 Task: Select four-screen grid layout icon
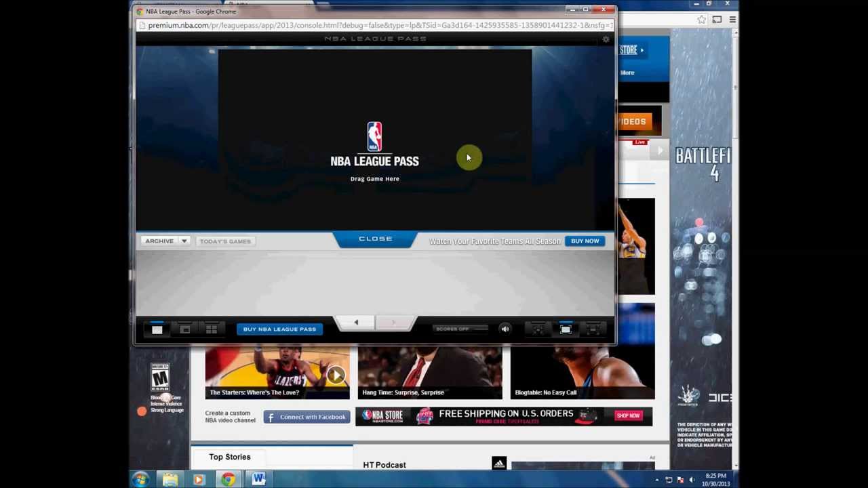(x=212, y=329)
